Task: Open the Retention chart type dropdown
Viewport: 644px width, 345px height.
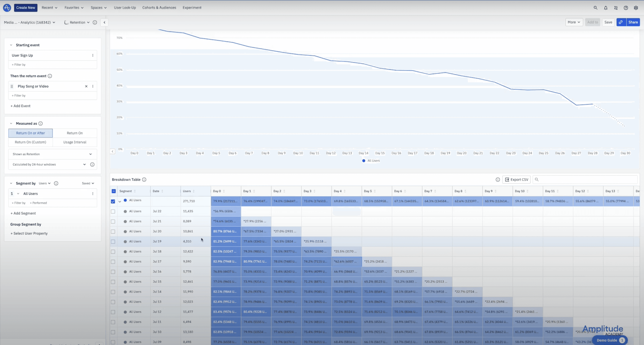Action: (x=77, y=23)
